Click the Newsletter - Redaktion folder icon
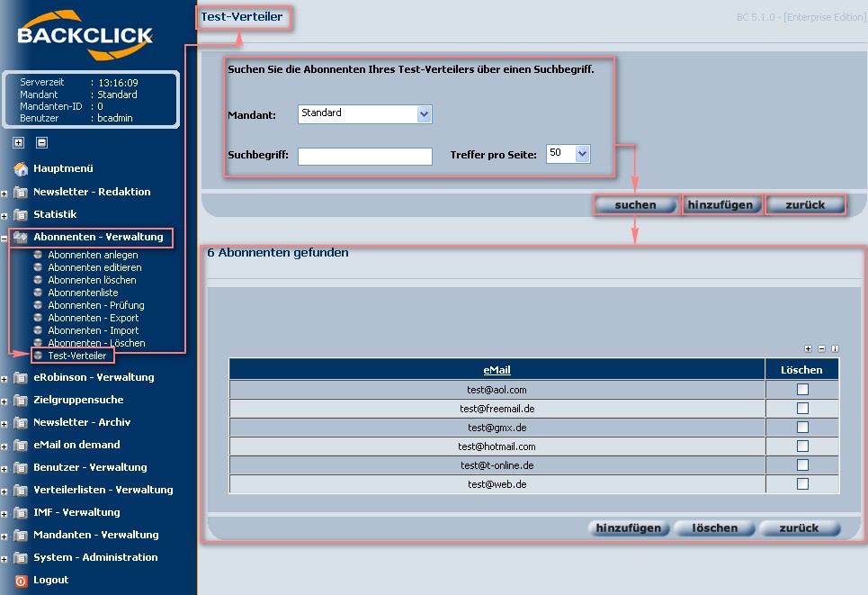 tap(21, 193)
